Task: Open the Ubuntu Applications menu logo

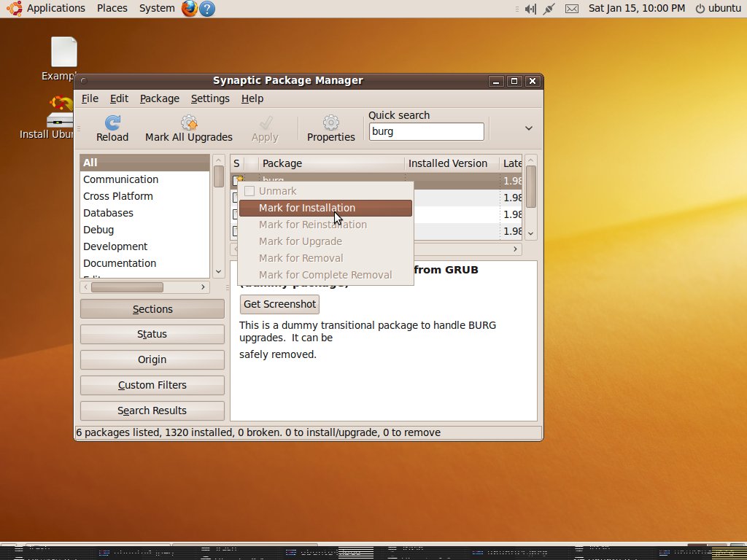Action: [x=15, y=8]
